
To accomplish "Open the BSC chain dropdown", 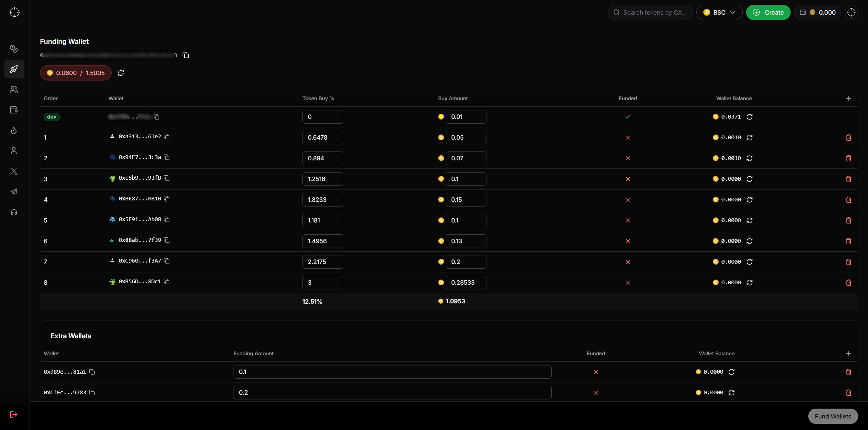I will click(x=719, y=13).
